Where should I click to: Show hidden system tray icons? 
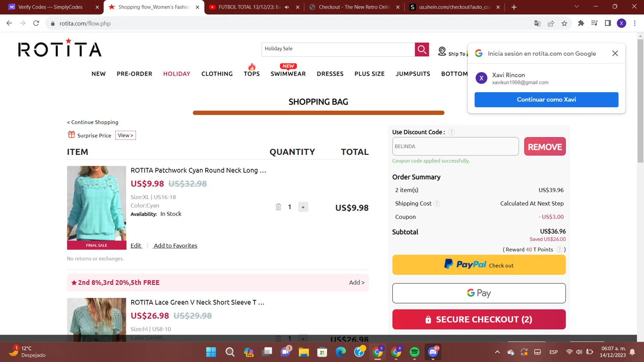click(497, 352)
